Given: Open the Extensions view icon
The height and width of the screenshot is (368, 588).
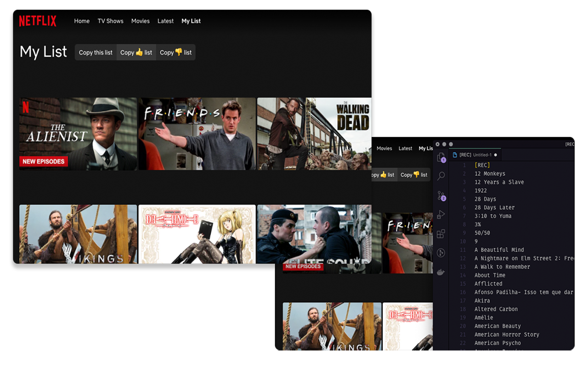Looking at the screenshot, I should tap(441, 234).
